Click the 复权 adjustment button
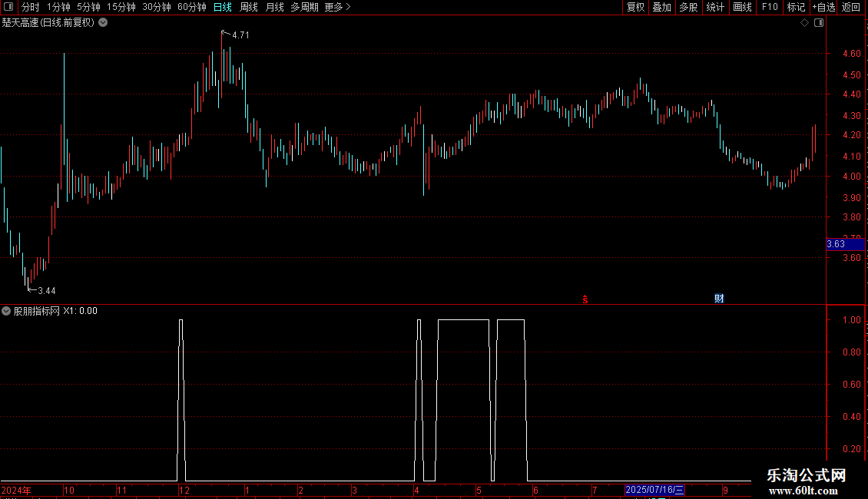Viewport: 868px width, 499px height. (x=635, y=7)
